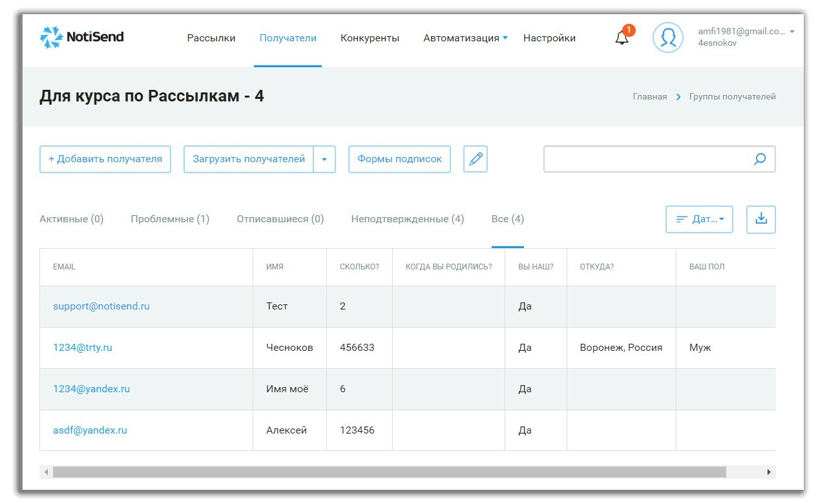Click the name cell Тест

click(x=277, y=306)
